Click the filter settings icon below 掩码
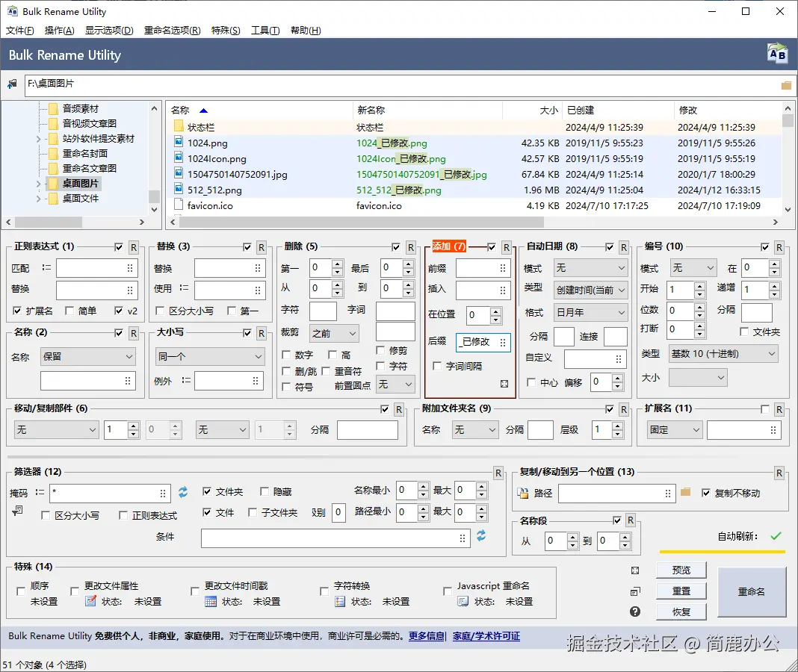This screenshot has height=672, width=798. pos(17,510)
